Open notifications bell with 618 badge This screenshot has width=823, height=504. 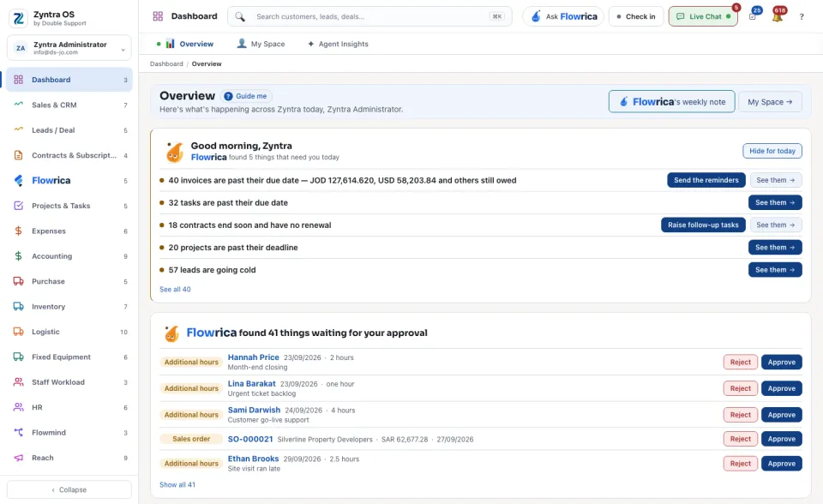pyautogui.click(x=778, y=16)
